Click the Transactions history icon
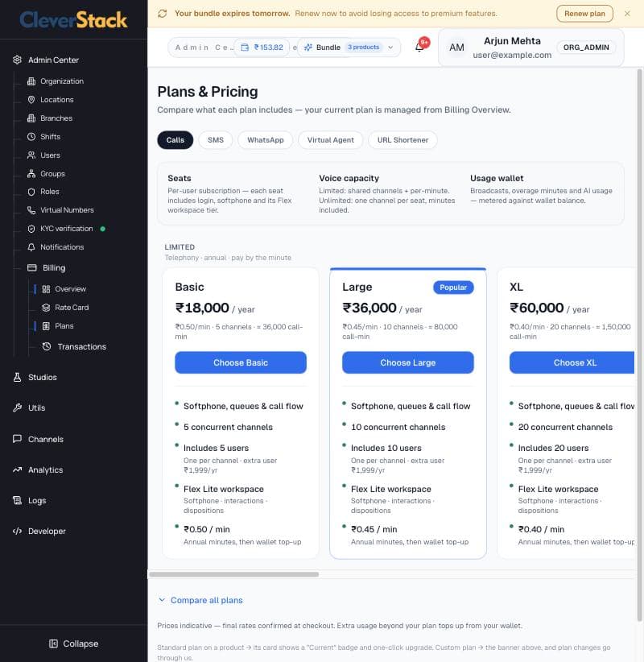The height and width of the screenshot is (662, 644). pyautogui.click(x=47, y=346)
